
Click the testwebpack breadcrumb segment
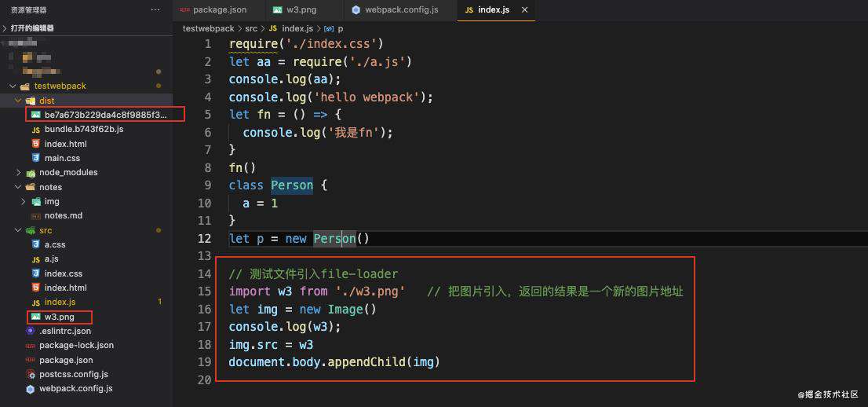[208, 28]
